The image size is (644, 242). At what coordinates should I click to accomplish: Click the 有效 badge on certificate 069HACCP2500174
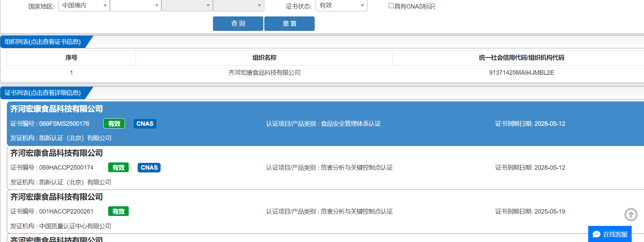tap(118, 168)
